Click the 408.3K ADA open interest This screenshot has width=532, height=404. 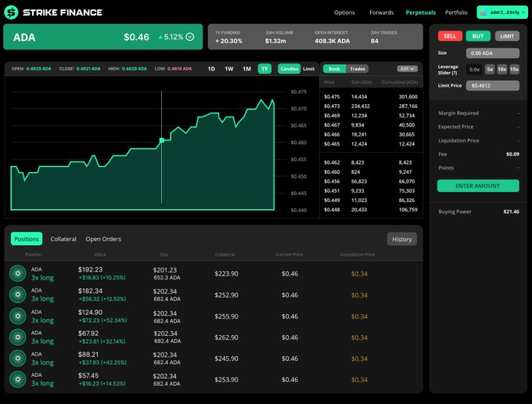click(332, 41)
